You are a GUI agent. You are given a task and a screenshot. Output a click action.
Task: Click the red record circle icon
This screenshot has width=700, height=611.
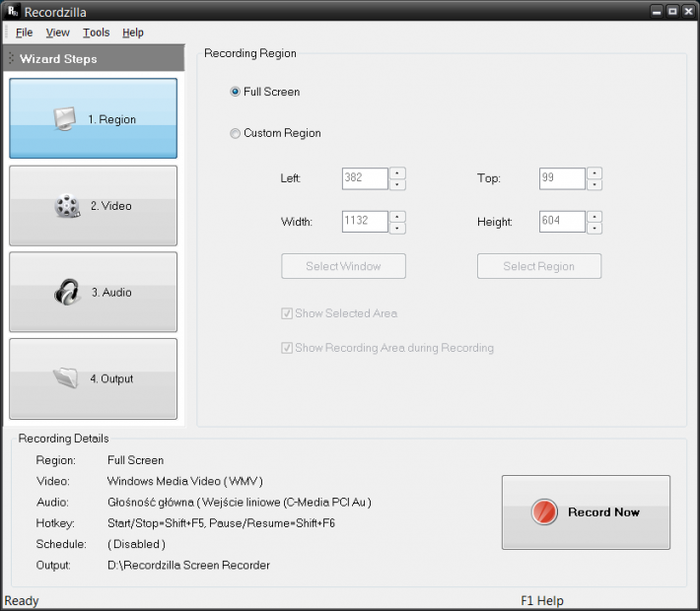pyautogui.click(x=544, y=511)
